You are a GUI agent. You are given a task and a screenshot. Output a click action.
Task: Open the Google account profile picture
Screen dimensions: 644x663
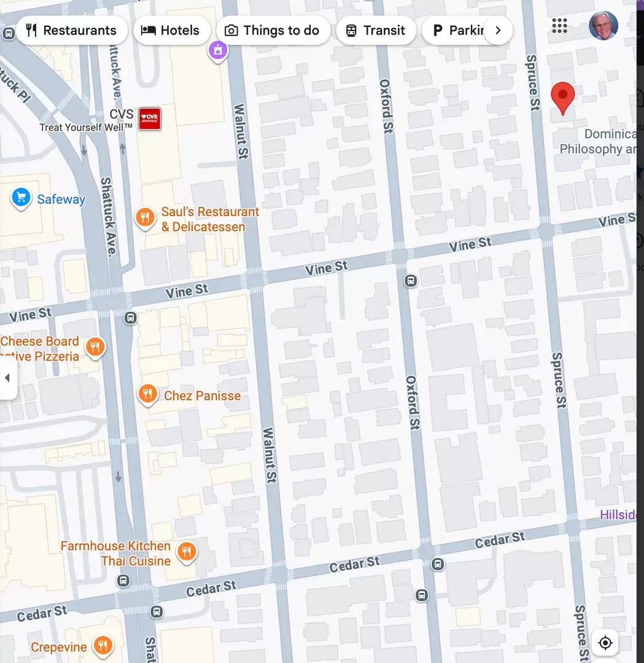click(603, 26)
